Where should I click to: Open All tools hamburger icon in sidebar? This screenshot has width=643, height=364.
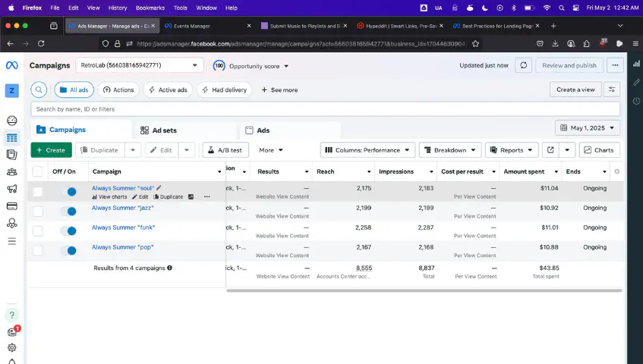pyautogui.click(x=12, y=241)
